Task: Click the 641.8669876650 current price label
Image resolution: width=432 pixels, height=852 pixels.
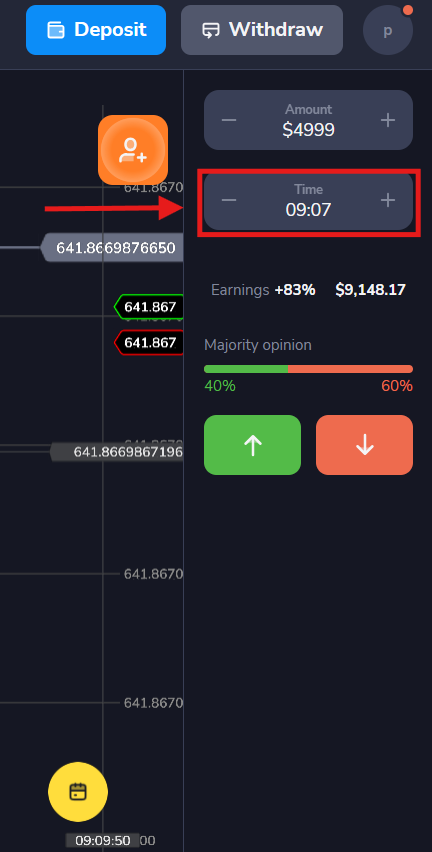Action: click(112, 248)
